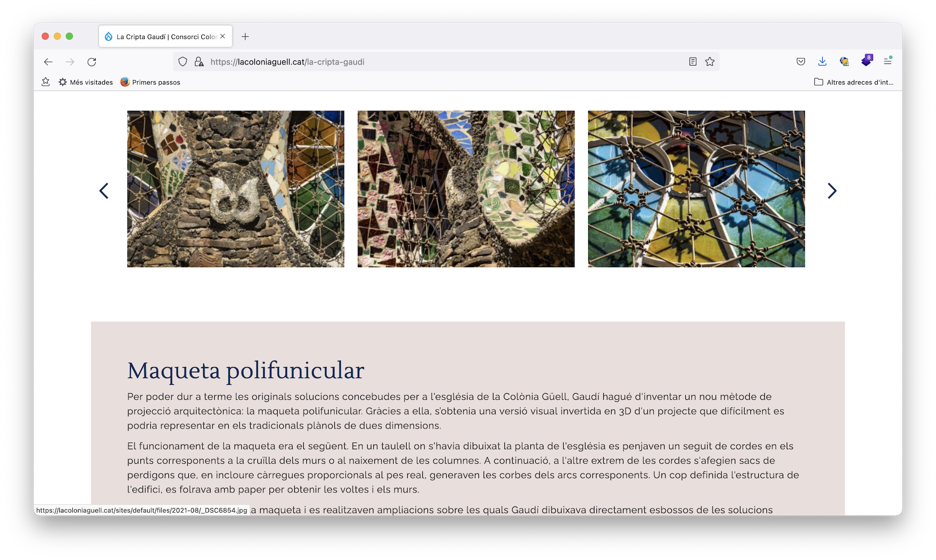Advance carousel to next images
Viewport: 936px width, 560px height.
pos(832,191)
